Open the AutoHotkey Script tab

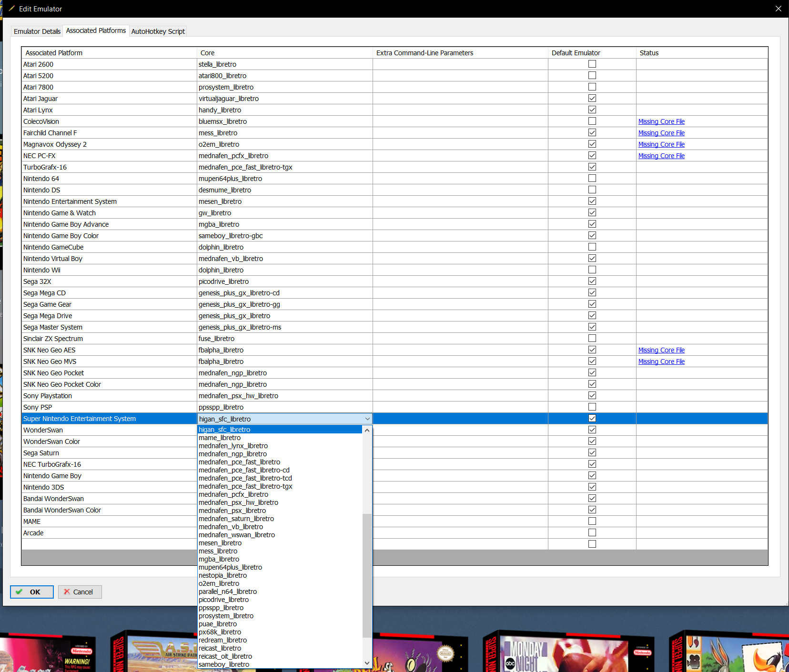coord(158,31)
